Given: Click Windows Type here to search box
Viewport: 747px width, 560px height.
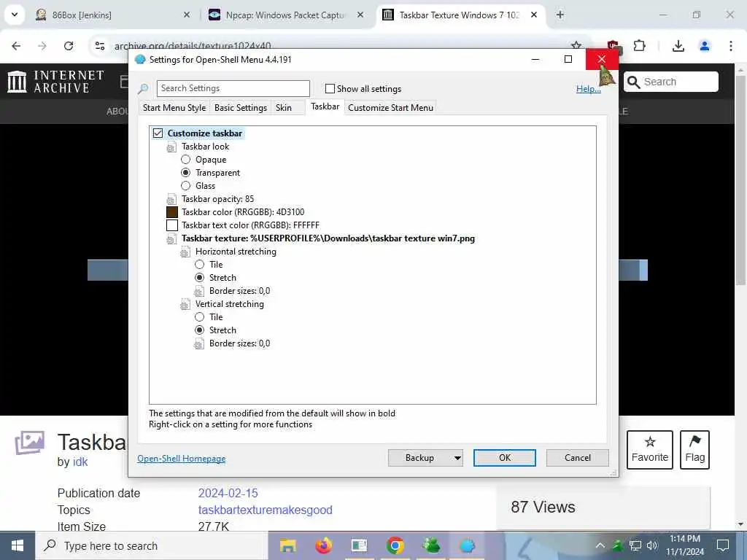Looking at the screenshot, I should pos(152,545).
